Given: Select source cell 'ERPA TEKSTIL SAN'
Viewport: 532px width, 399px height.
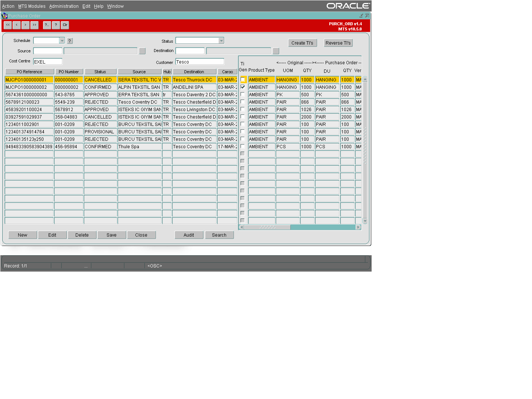Looking at the screenshot, I should click(140, 94).
